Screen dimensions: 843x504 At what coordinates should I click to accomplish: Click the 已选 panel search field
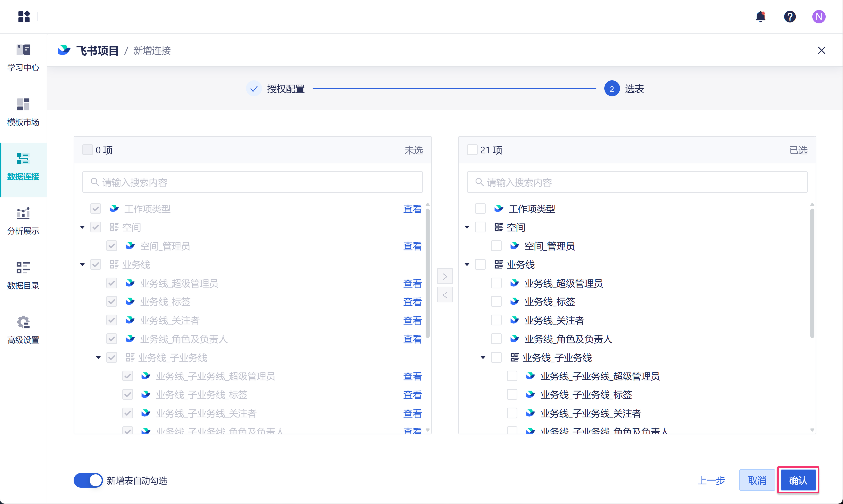637,182
